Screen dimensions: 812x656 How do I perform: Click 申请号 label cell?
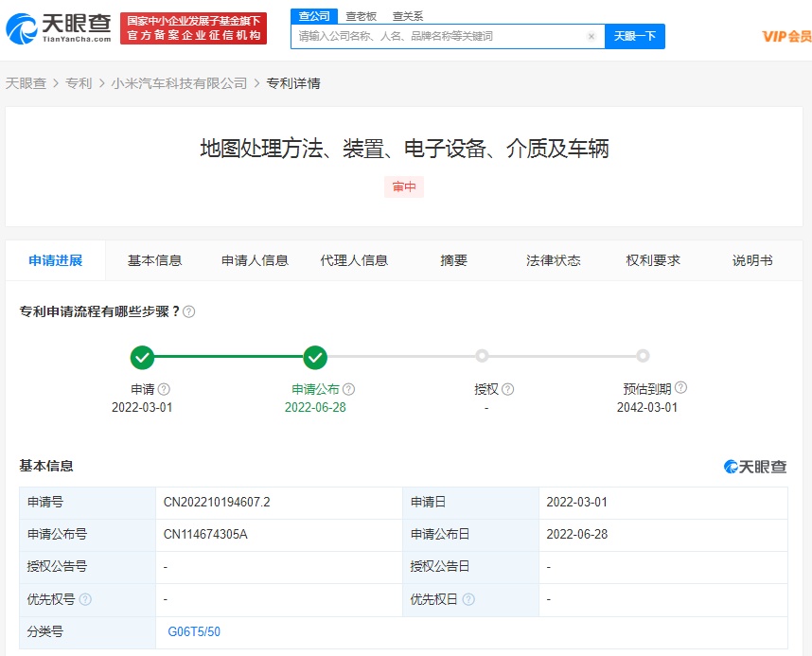(87, 502)
